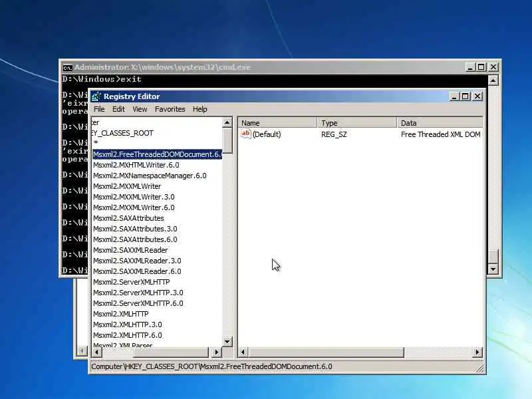The height and width of the screenshot is (399, 532).
Task: Minimize the cmd.exe window
Action: click(470, 67)
